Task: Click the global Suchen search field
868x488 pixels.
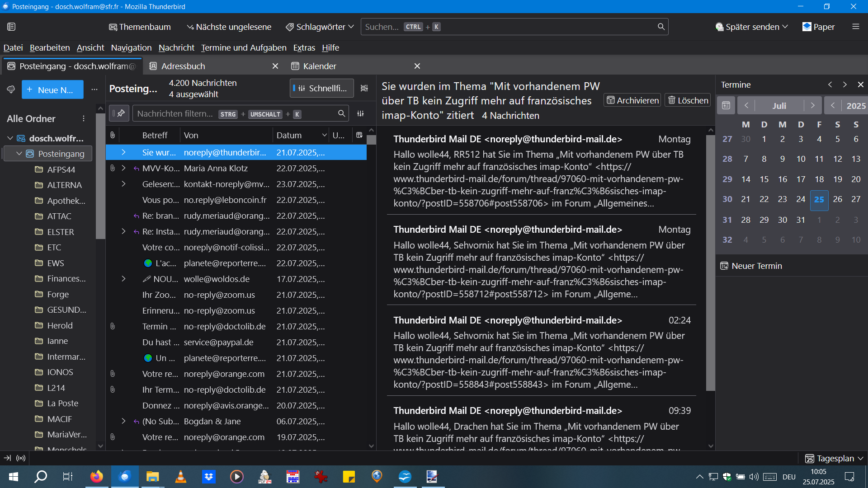Action: pyautogui.click(x=514, y=27)
